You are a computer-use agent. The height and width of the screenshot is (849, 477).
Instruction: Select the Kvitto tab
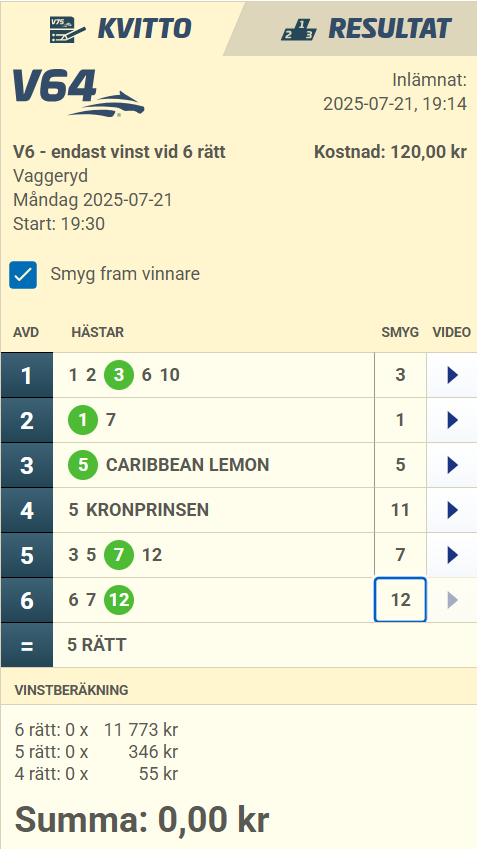click(x=119, y=28)
